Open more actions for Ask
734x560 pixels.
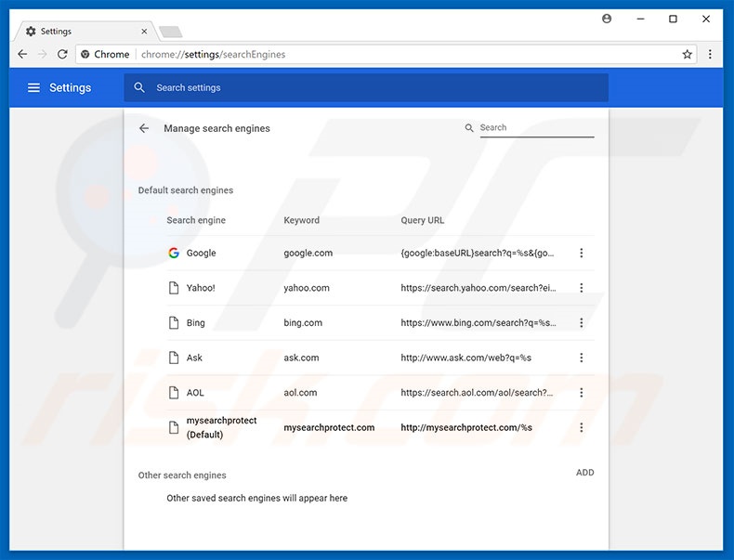(581, 358)
